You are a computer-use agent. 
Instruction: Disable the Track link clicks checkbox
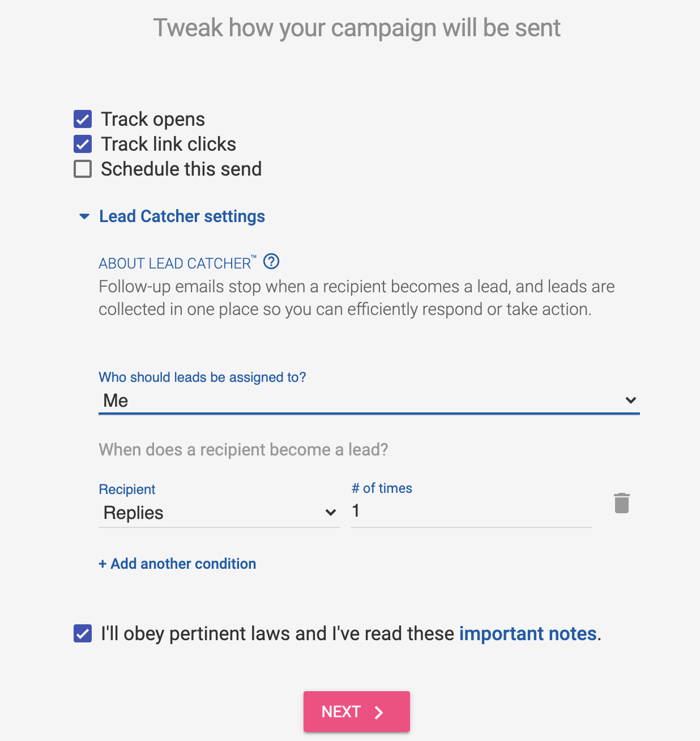coord(83,144)
